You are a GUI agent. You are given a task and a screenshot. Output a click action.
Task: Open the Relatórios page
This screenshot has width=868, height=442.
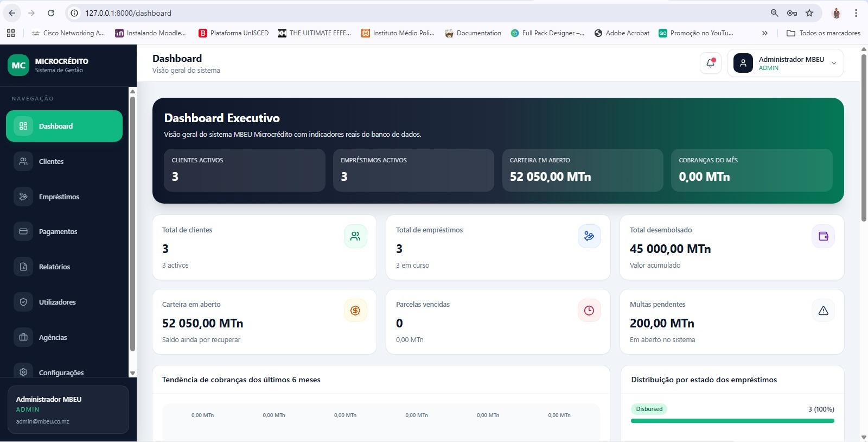pos(54,267)
